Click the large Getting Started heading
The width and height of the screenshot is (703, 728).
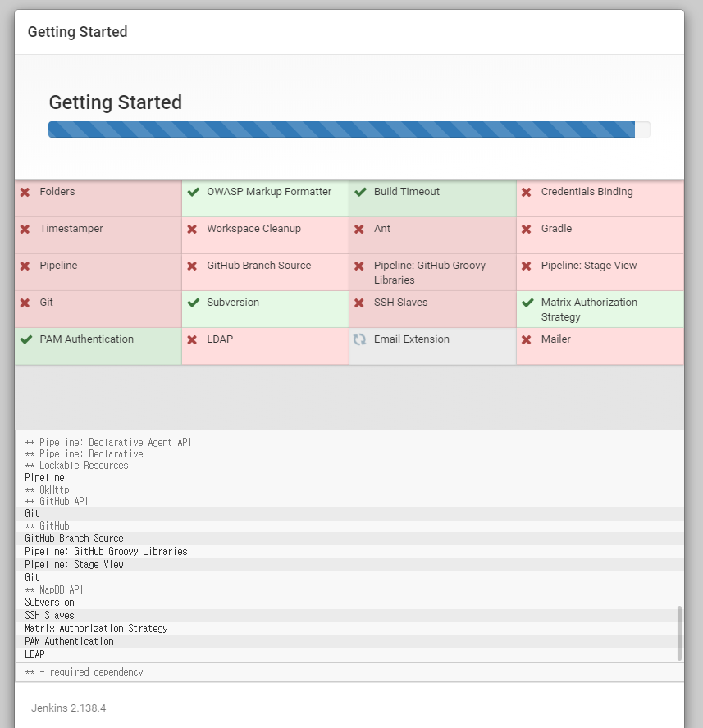pyautogui.click(x=115, y=102)
